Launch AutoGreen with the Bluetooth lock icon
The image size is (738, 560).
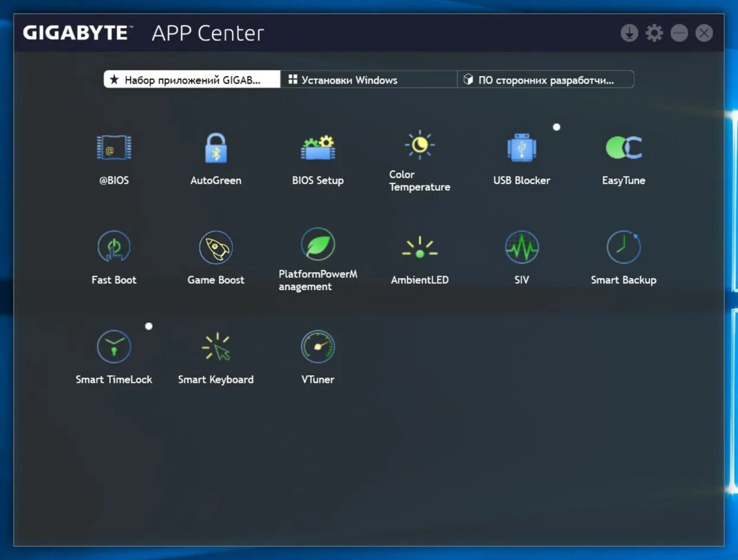tap(216, 148)
